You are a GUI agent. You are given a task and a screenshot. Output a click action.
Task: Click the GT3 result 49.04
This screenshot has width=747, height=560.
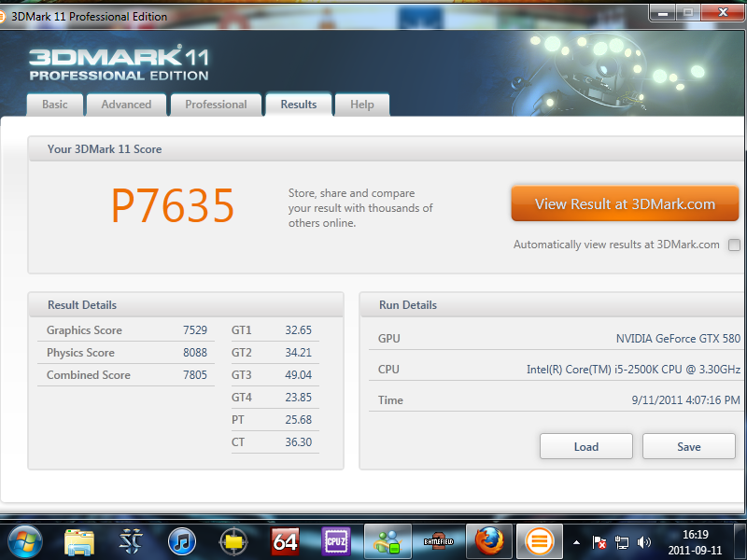298,375
